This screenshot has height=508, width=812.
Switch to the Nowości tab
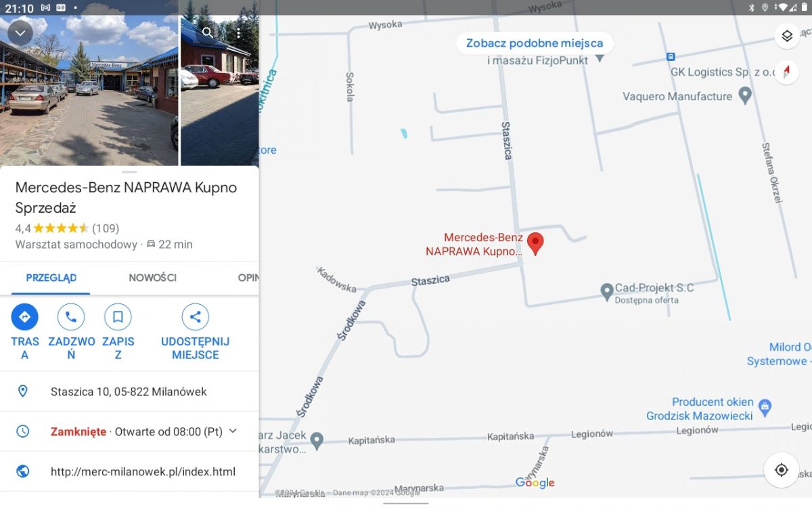pos(152,278)
